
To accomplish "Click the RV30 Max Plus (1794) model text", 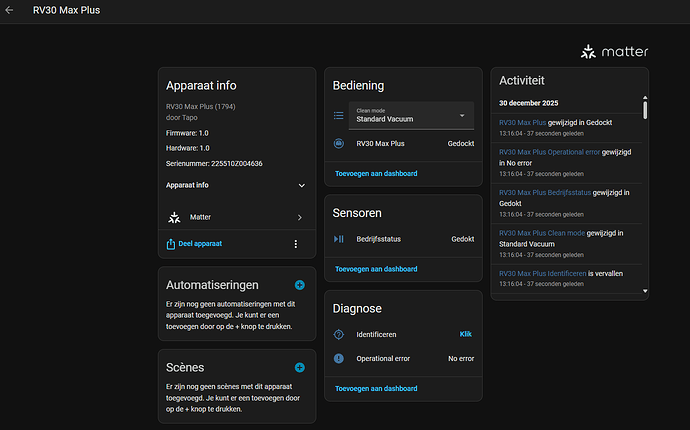I will pyautogui.click(x=200, y=107).
